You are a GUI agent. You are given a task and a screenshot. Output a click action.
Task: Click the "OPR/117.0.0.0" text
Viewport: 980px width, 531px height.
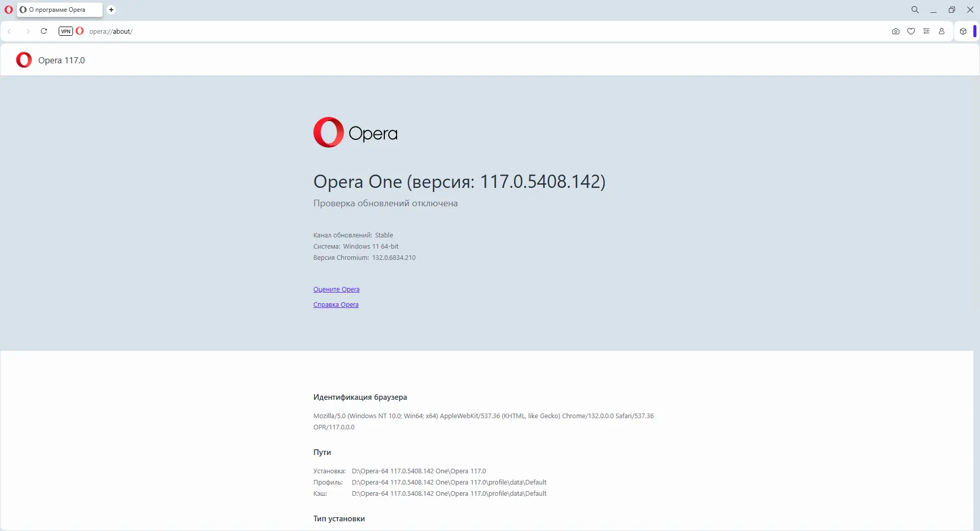tap(334, 427)
